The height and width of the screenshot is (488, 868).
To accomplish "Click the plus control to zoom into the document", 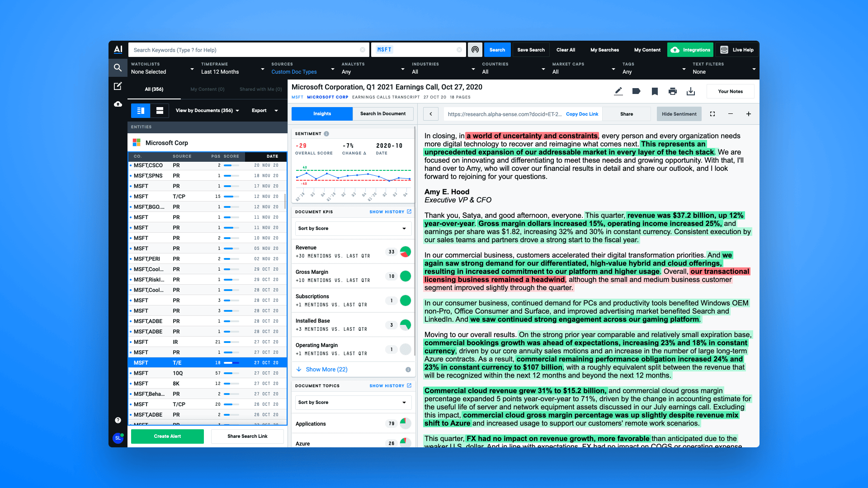I will click(x=749, y=114).
